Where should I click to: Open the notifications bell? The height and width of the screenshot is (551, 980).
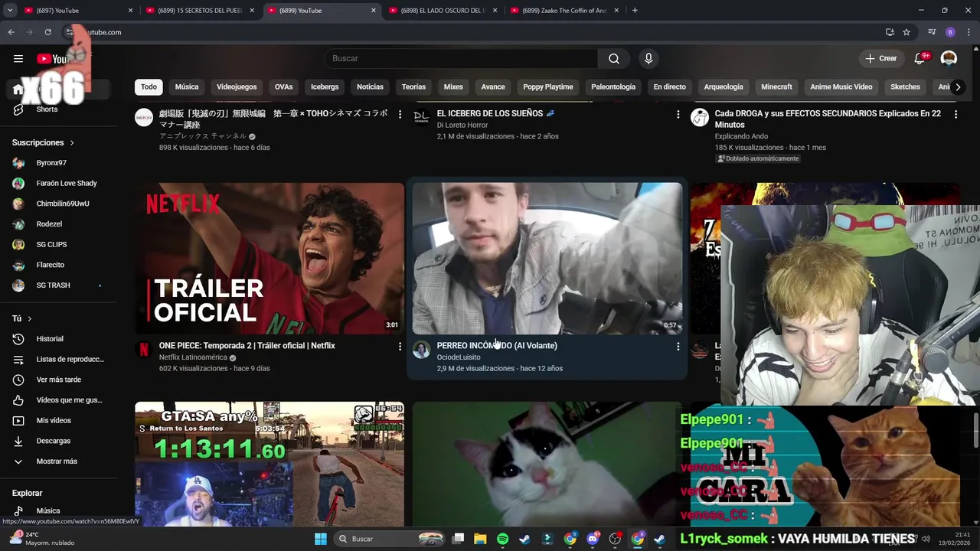coord(920,59)
